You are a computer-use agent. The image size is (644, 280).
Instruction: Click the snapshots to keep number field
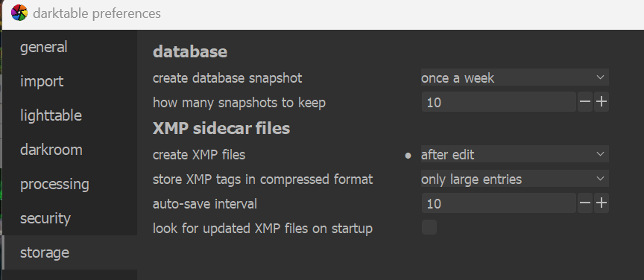[499, 102]
